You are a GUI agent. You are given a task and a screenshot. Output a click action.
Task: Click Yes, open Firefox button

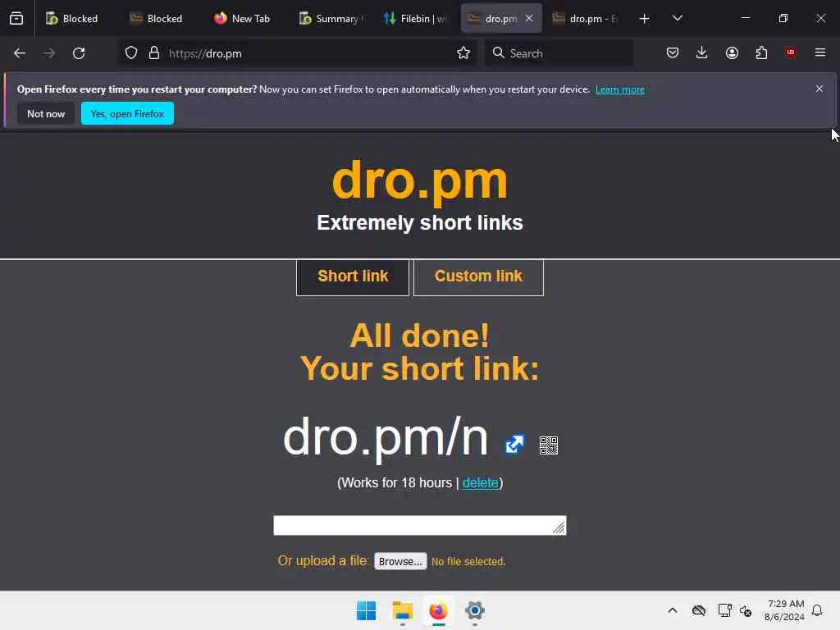click(x=127, y=113)
